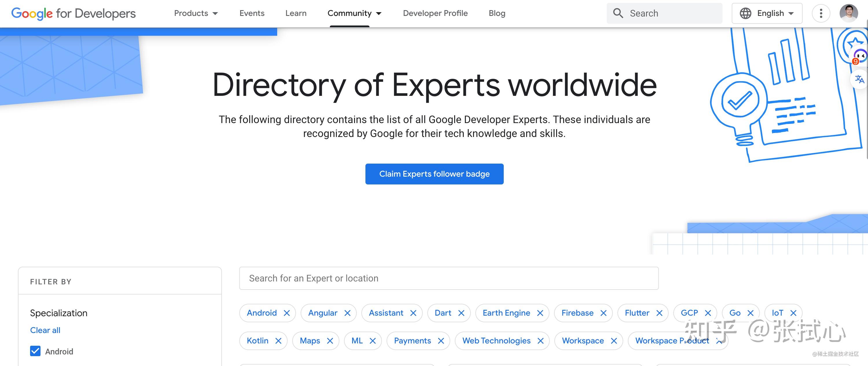The image size is (868, 366).
Task: Click the Clear all link
Action: [x=45, y=330]
